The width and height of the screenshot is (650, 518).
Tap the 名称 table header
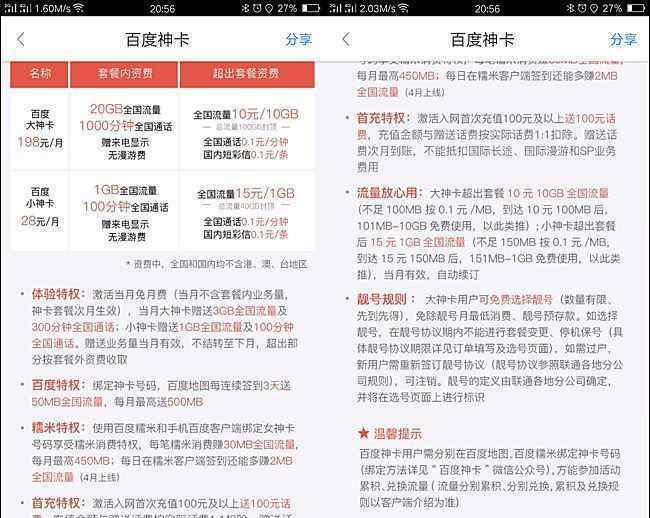click(39, 74)
